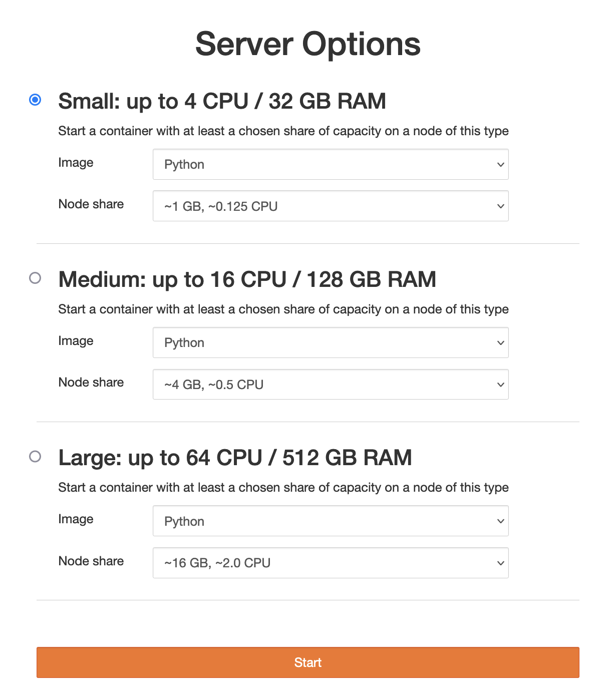Open the Image dropdown under Medium
The image size is (609, 700).
click(x=331, y=342)
